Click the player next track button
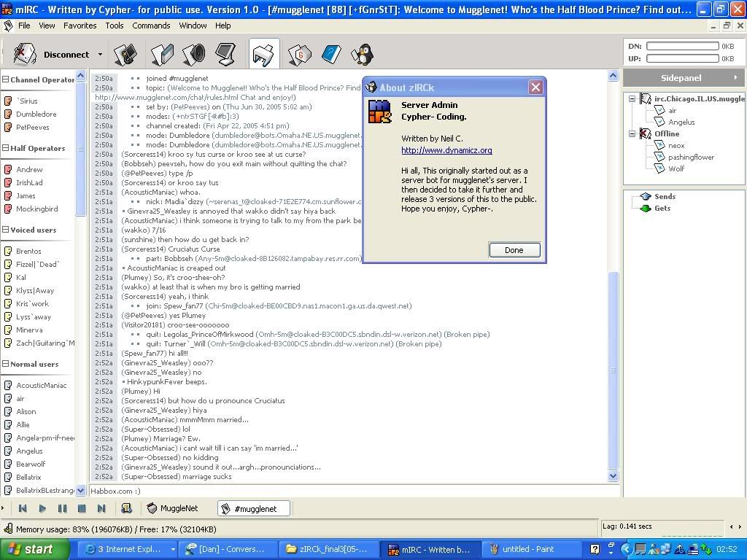This screenshot has width=747, height=560. point(101,508)
